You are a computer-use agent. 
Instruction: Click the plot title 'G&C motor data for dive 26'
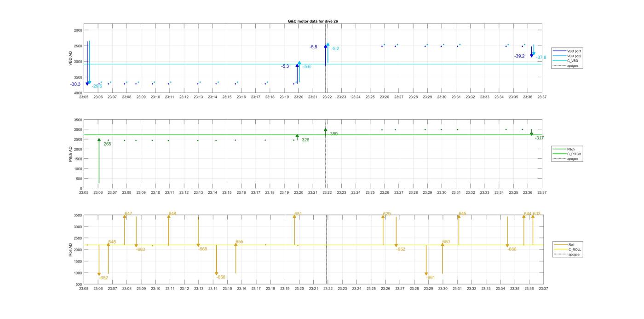click(312, 21)
